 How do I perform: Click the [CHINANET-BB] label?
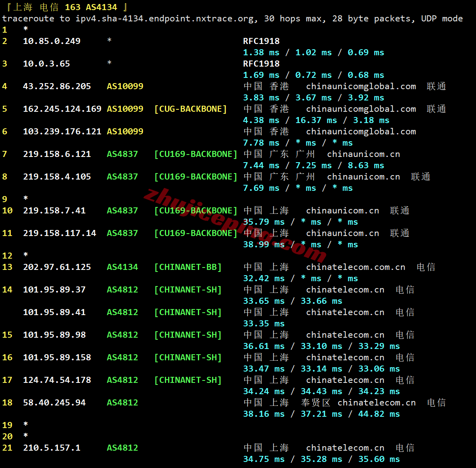[188, 267]
